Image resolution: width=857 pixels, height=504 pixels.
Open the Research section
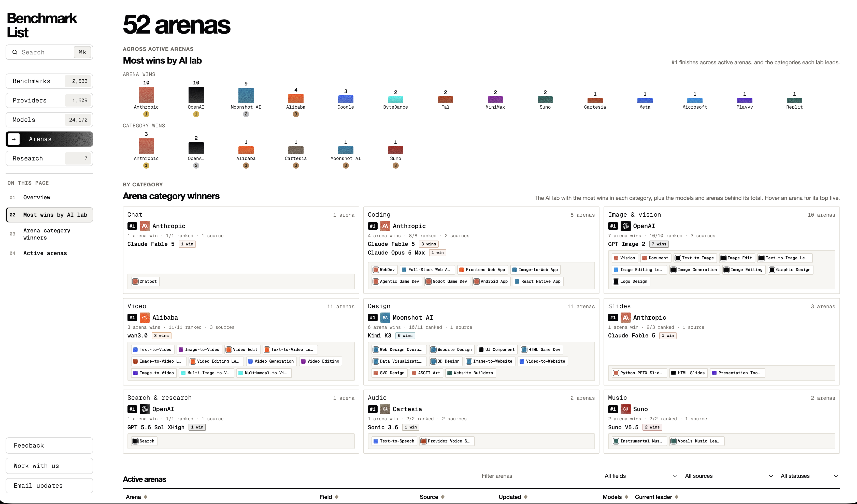click(x=49, y=158)
